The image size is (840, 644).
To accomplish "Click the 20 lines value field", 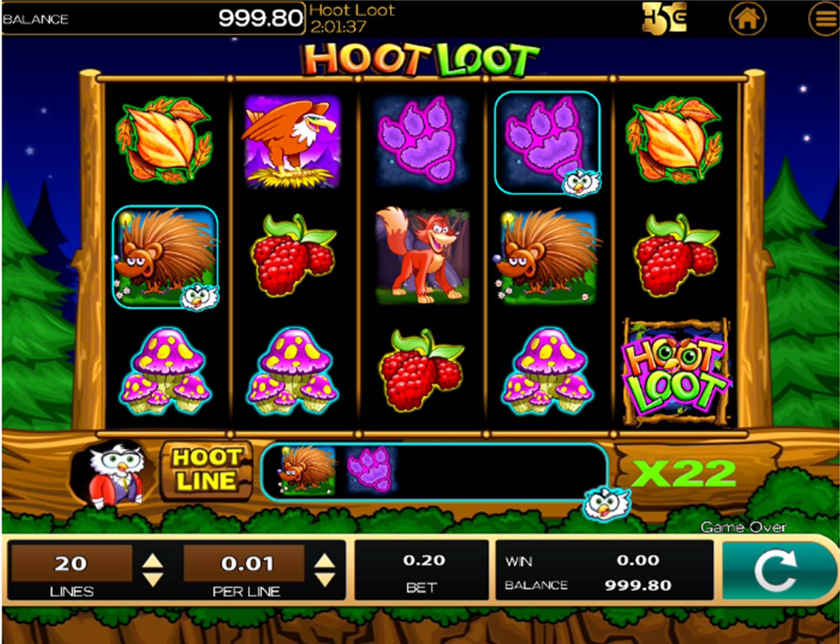I will [71, 563].
